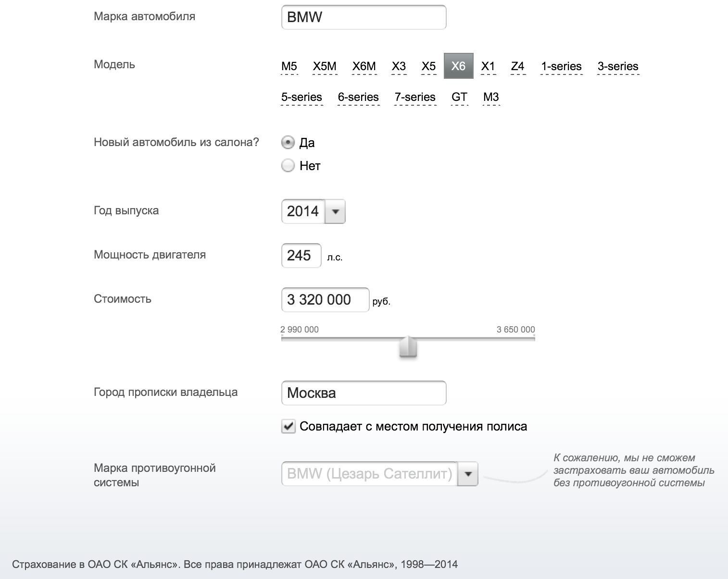Screen dimensions: 728x579
Task: Click the 'Марка автомобиля' label
Action: (x=144, y=16)
